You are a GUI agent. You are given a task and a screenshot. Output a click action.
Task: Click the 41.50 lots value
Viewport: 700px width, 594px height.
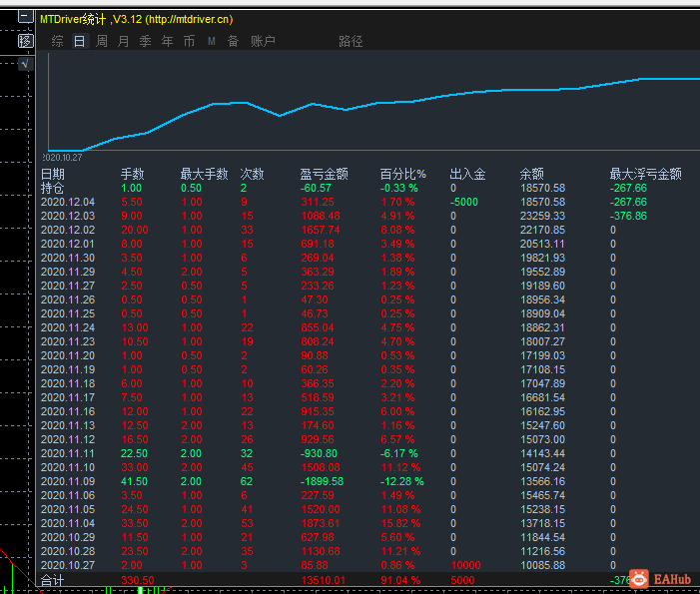134,481
